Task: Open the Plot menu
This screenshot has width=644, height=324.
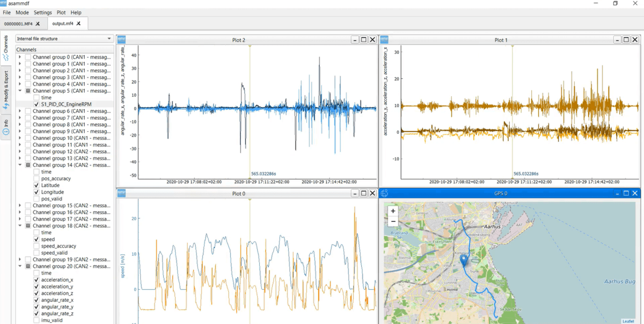Action: point(61,12)
